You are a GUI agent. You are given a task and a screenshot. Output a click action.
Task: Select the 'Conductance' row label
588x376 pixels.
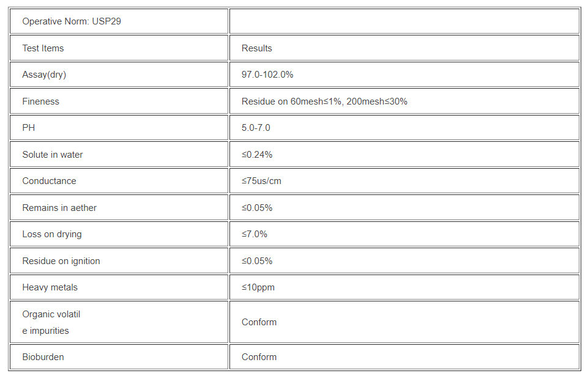49,181
